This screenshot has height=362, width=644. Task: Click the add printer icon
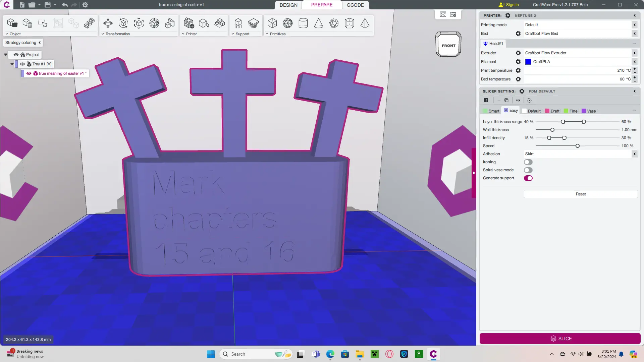coord(189,23)
